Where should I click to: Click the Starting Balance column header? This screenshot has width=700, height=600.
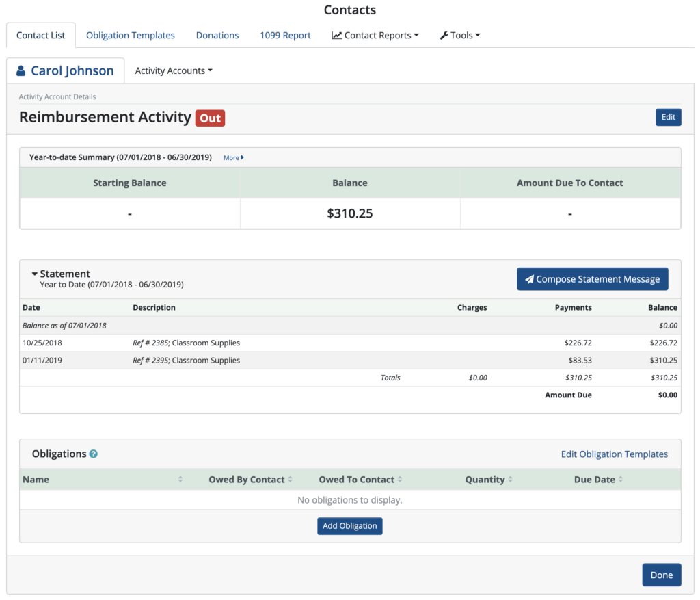(x=129, y=183)
